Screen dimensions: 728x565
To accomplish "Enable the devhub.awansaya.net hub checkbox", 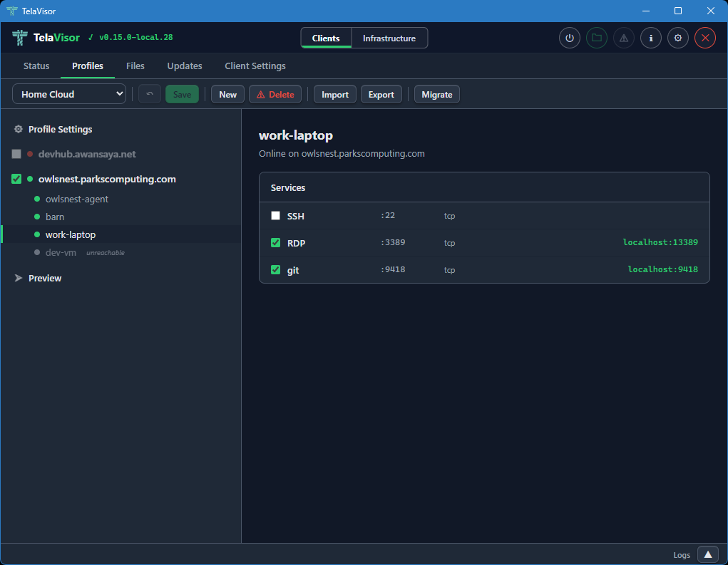I will pos(16,154).
